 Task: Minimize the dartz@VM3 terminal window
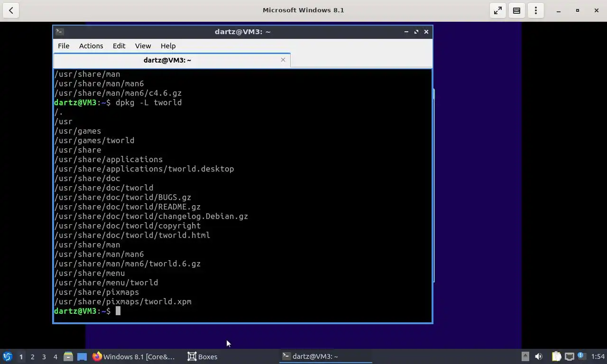[406, 32]
